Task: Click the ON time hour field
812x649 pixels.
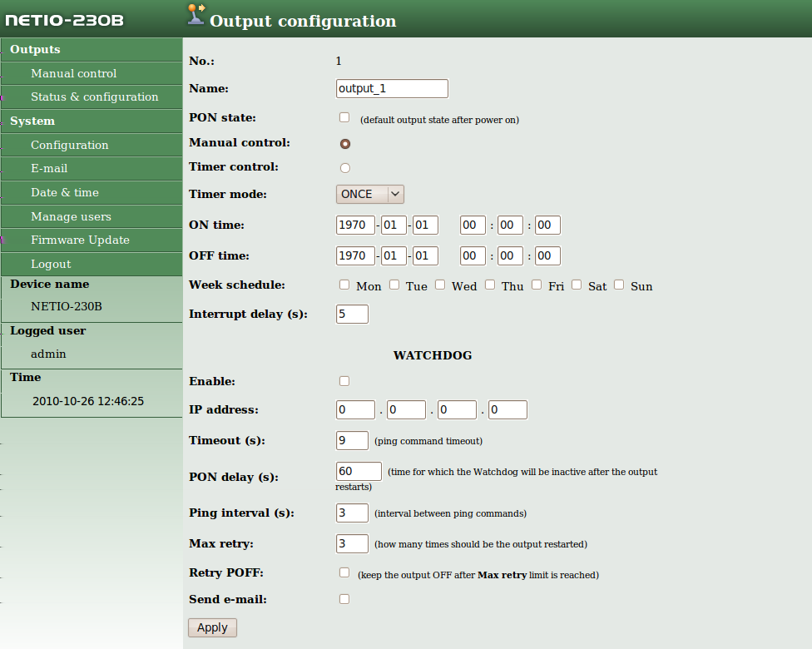Action: click(473, 225)
